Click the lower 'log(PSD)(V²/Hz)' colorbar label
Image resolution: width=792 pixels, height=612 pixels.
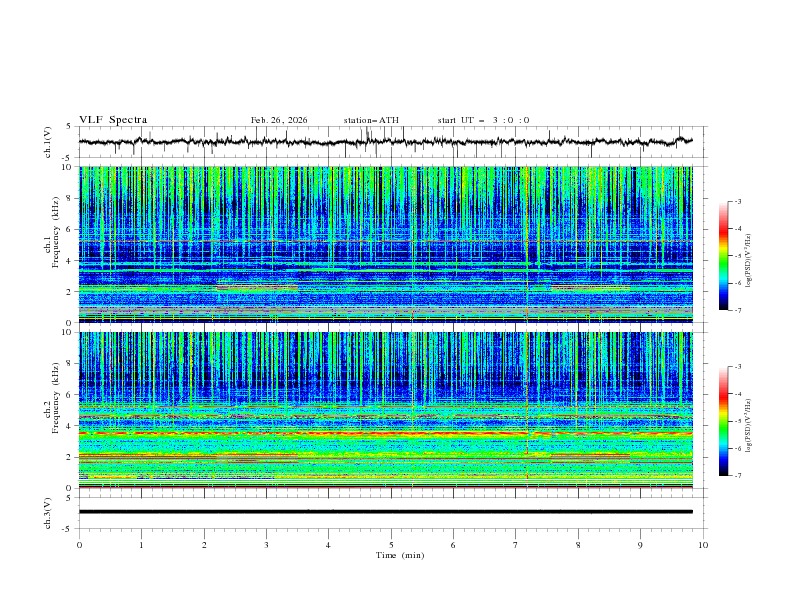(x=749, y=426)
